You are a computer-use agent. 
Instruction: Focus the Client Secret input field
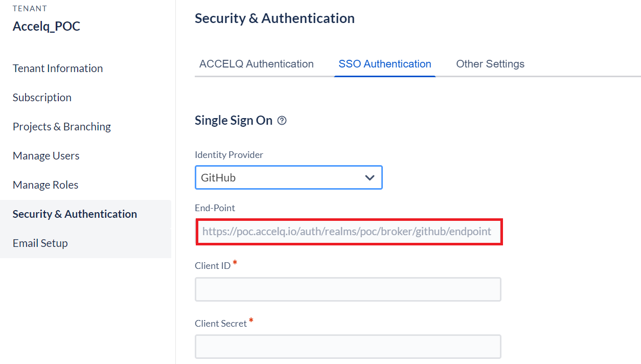point(348,347)
